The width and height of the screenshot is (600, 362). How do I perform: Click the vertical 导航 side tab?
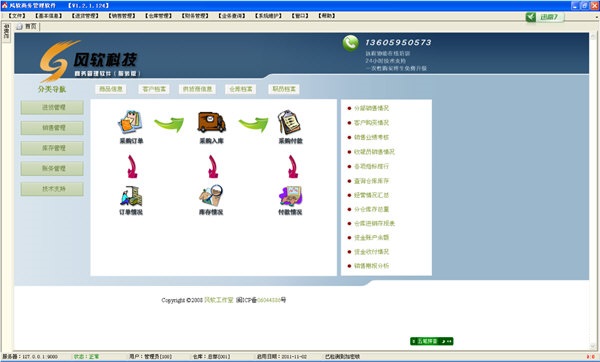pyautogui.click(x=7, y=32)
